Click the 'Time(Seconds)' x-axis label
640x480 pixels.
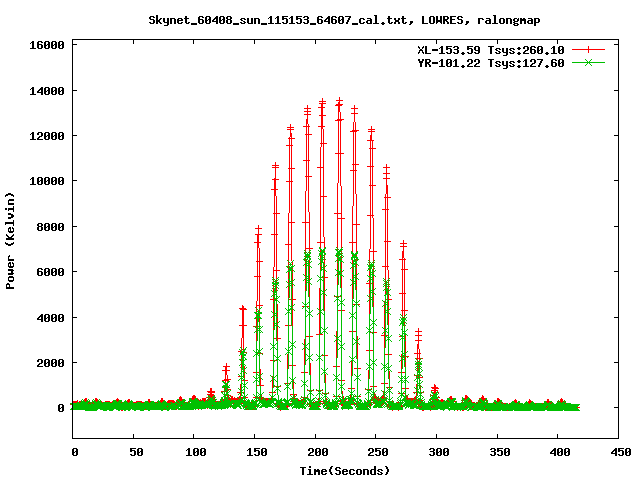click(345, 471)
